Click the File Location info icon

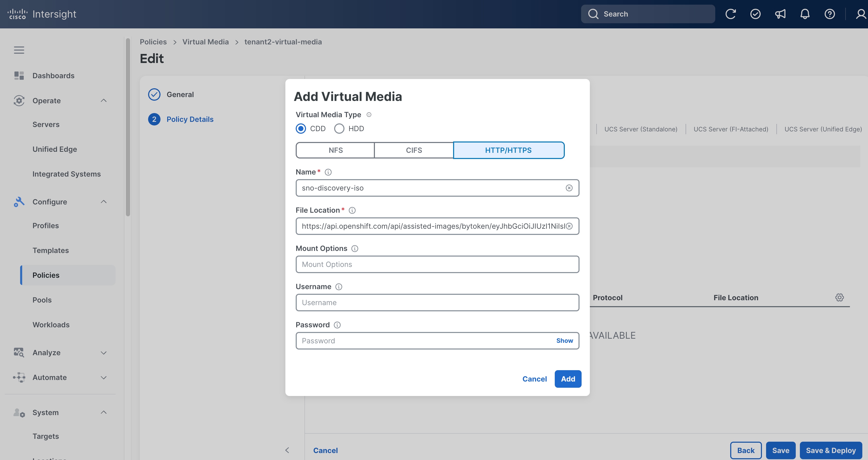click(352, 210)
